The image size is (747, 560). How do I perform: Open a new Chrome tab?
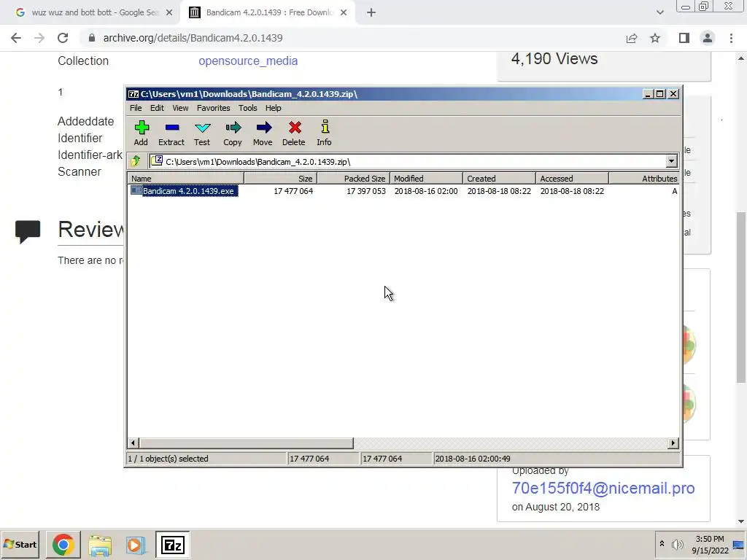point(371,13)
